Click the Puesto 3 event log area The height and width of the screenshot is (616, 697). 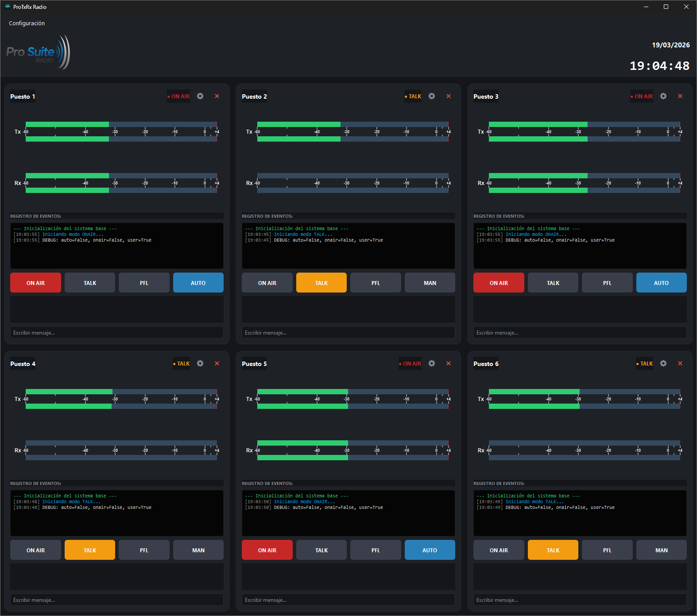click(580, 246)
